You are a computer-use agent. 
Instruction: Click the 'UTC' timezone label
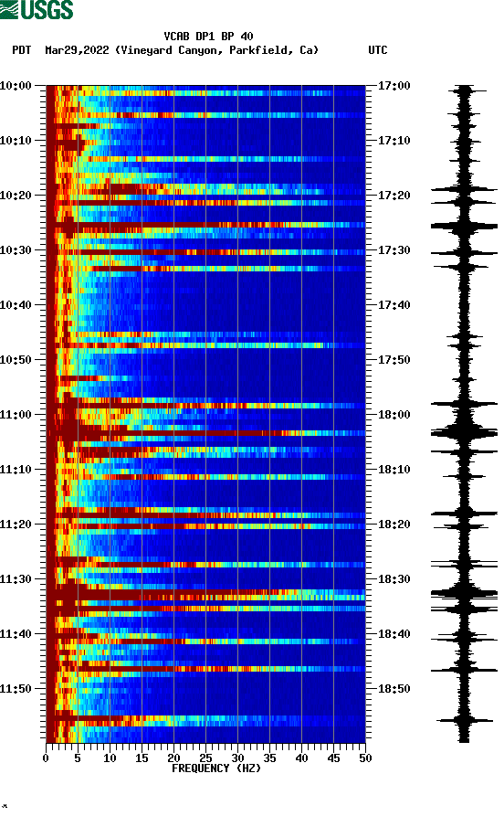tap(378, 50)
